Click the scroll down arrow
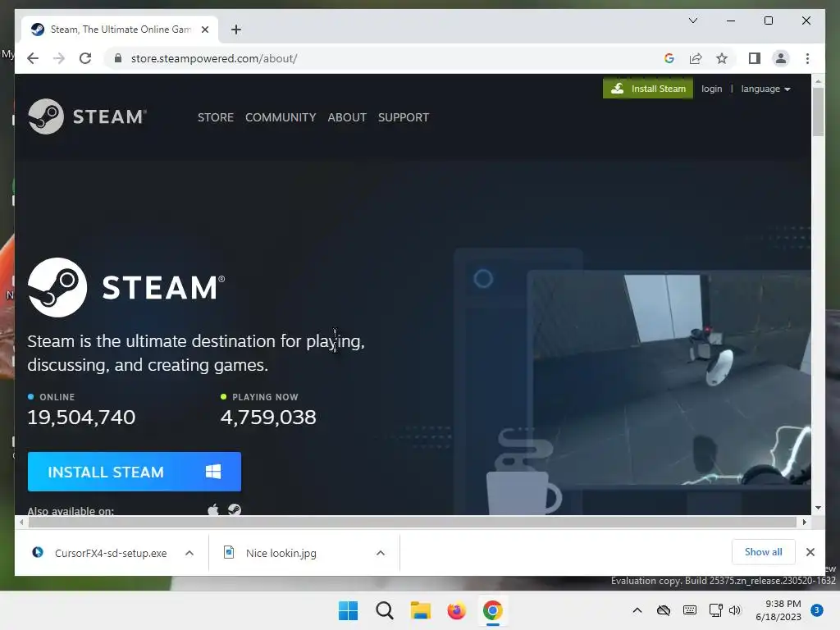This screenshot has height=630, width=840. pyautogui.click(x=818, y=507)
